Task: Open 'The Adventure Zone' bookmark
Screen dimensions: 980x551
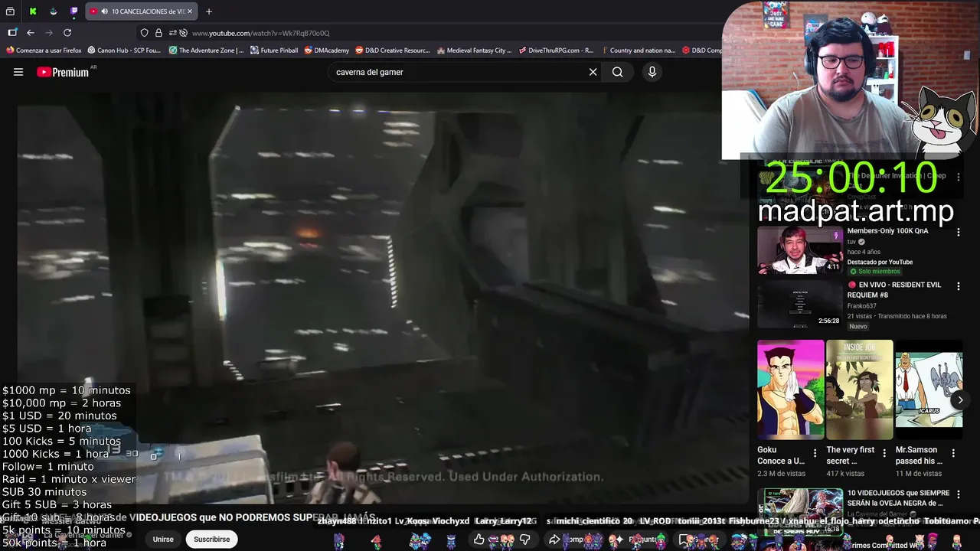Action: [206, 51]
